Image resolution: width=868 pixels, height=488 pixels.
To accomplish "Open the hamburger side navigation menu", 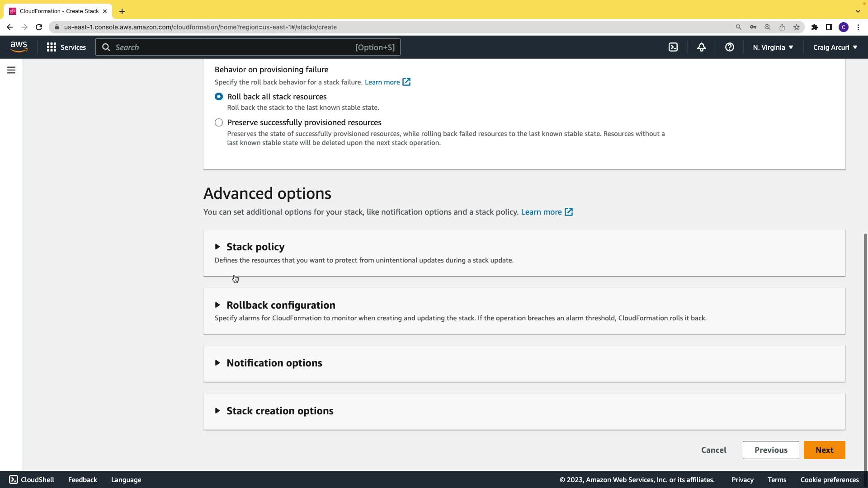I will pos(11,70).
